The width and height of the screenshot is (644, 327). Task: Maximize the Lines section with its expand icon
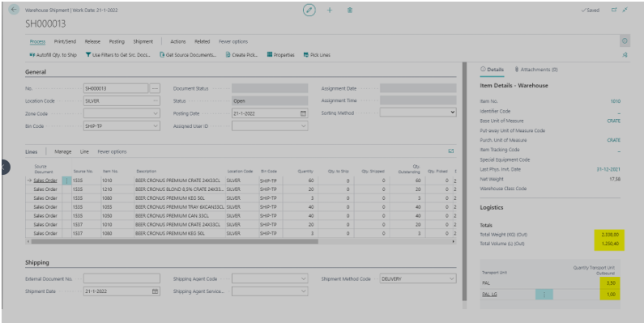[x=450, y=151]
